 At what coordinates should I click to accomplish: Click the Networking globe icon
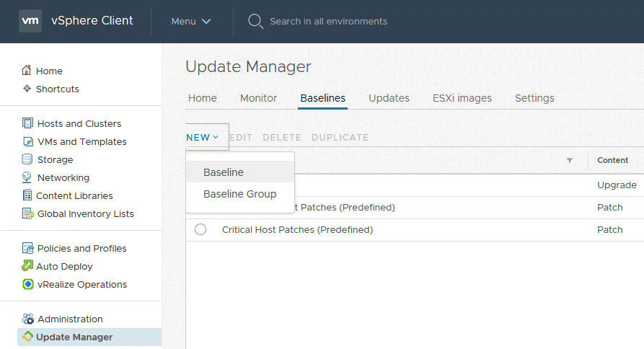click(27, 177)
